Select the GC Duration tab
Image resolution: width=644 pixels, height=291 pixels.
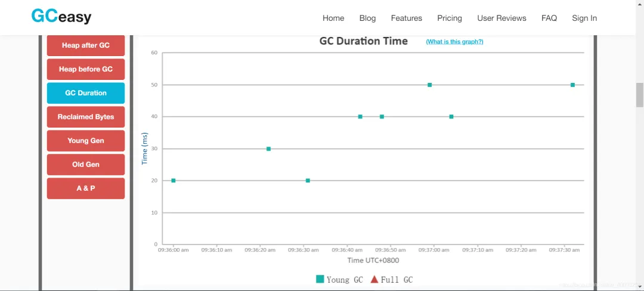pos(86,93)
